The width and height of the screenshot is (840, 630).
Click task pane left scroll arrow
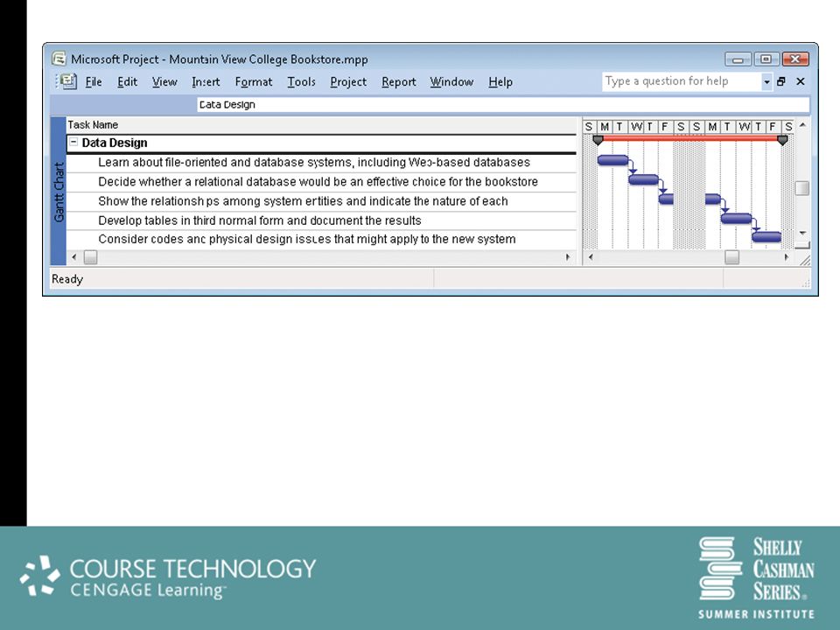click(x=73, y=257)
